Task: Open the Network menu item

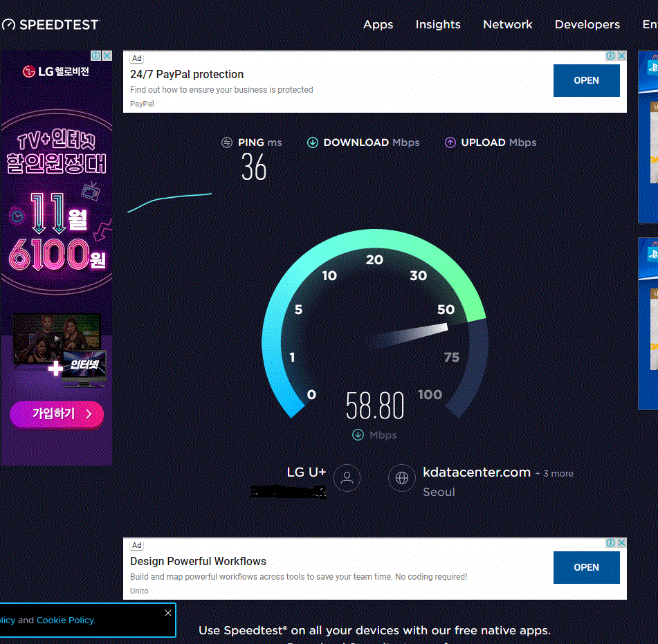Action: tap(508, 25)
